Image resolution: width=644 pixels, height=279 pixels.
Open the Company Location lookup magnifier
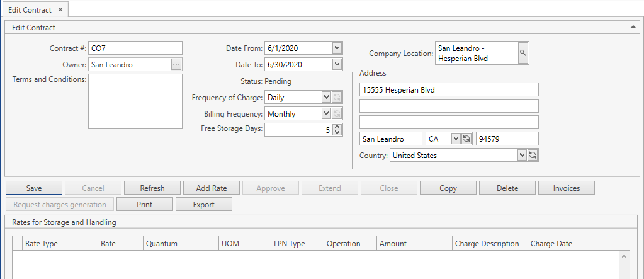coord(523,54)
